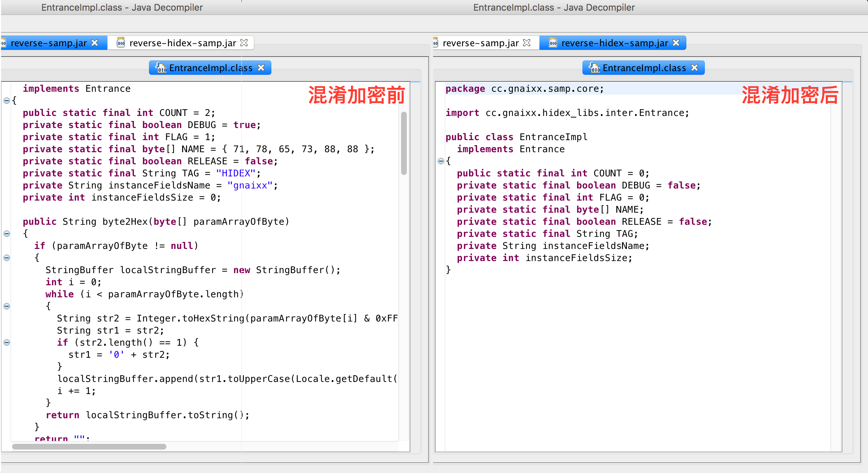This screenshot has height=473, width=868.
Task: Close reverse-hidex-samp.jar tab in left window
Action: click(x=244, y=43)
